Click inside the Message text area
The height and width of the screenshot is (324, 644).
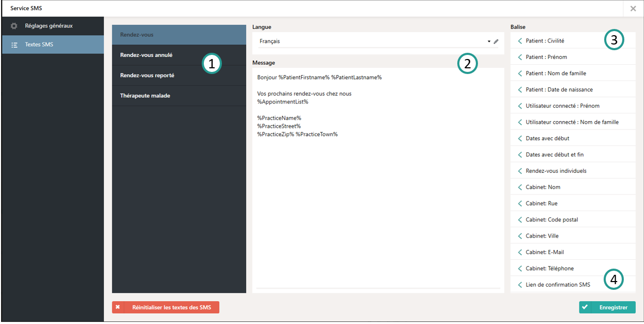378,207
